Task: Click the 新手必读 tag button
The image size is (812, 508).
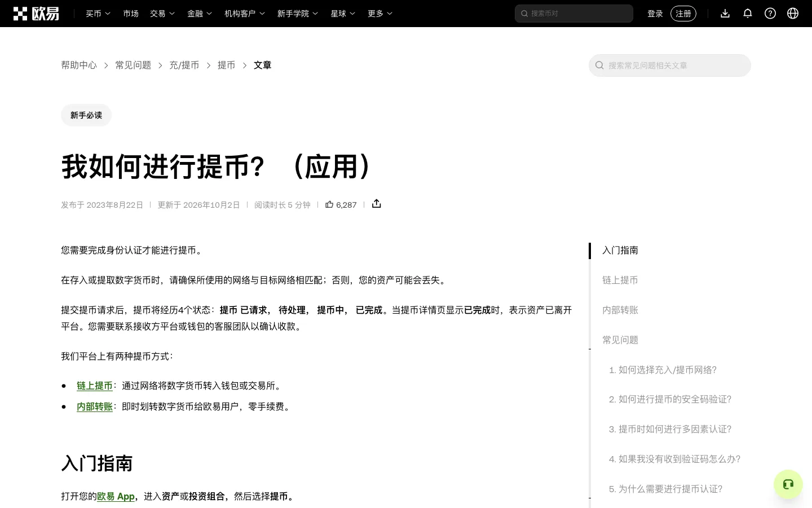Action: click(86, 115)
